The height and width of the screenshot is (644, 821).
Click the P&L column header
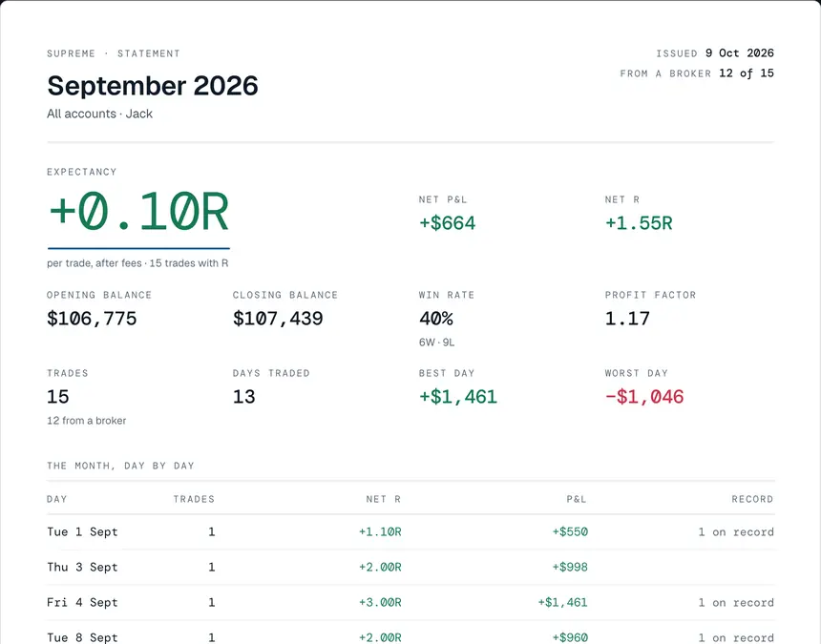click(577, 499)
